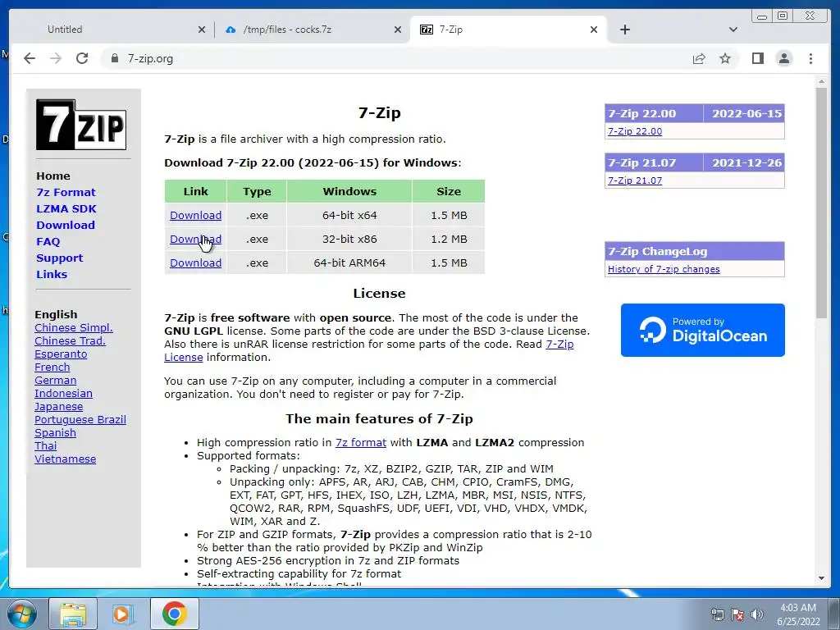
Task: Open the media player taskbar icon
Action: pos(122,614)
